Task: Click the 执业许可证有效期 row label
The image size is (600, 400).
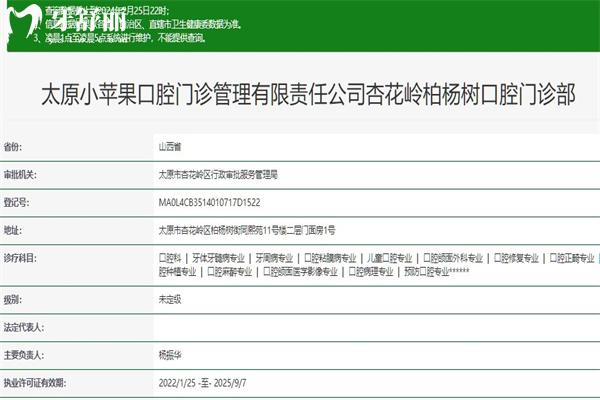Action: click(x=35, y=383)
